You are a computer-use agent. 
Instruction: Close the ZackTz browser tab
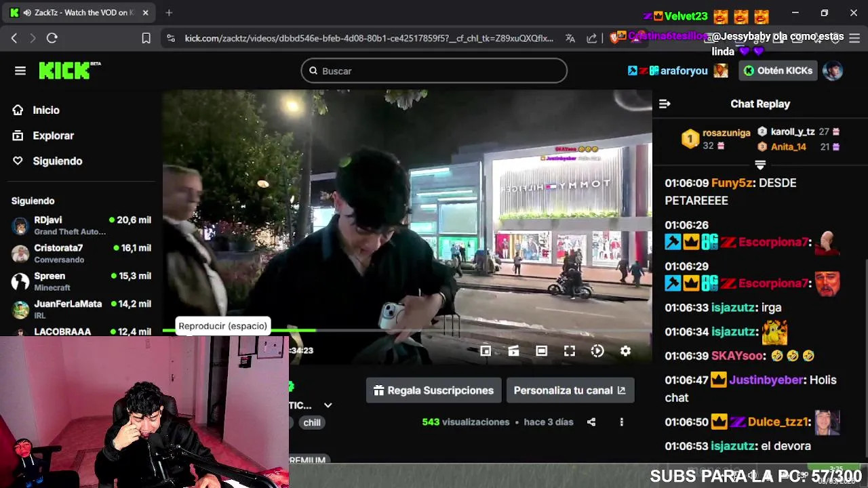(145, 12)
